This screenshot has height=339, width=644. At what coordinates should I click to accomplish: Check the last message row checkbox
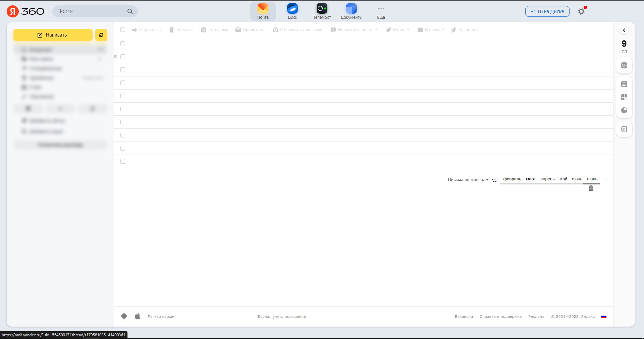[123, 161]
